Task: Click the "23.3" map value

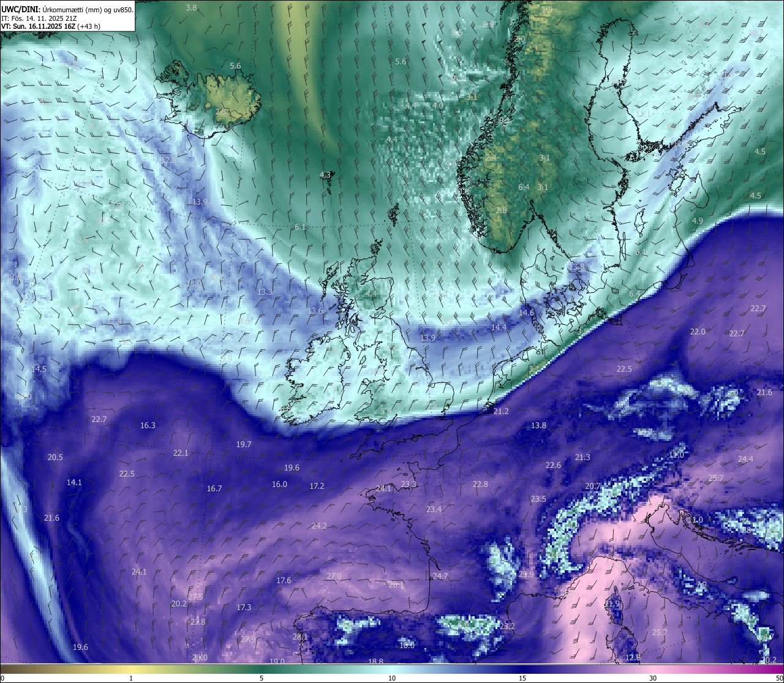Action: point(409,485)
